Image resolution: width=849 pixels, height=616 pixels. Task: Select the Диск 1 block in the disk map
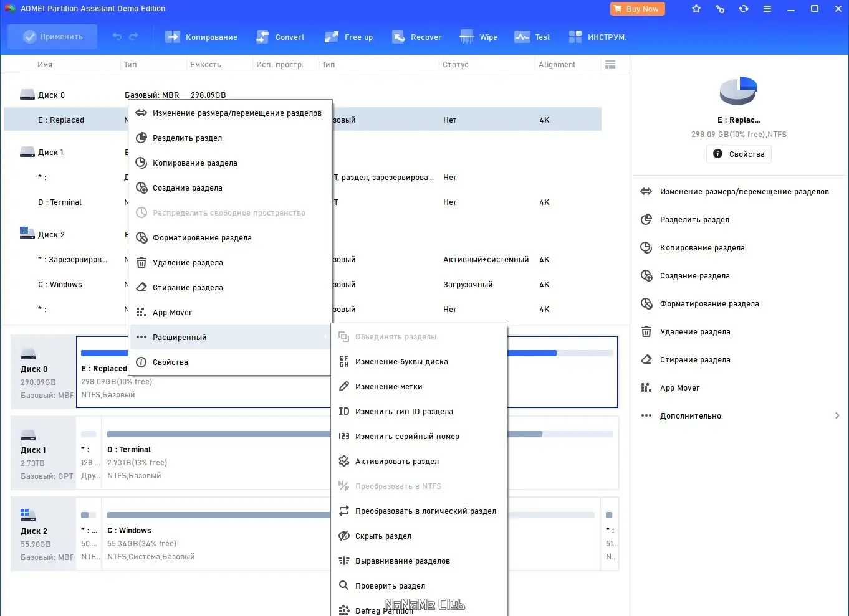pyautogui.click(x=43, y=453)
